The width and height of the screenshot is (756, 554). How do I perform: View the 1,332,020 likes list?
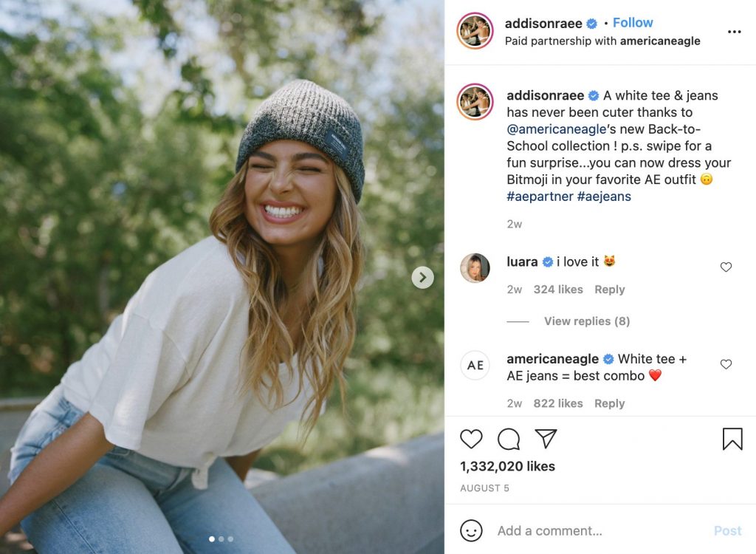tap(507, 466)
